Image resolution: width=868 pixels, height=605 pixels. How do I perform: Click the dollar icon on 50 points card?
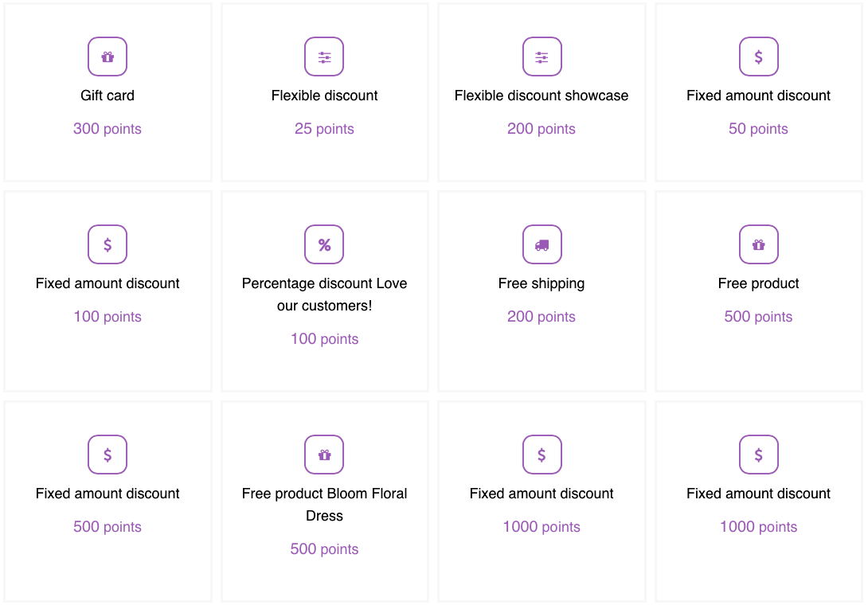[758, 57]
